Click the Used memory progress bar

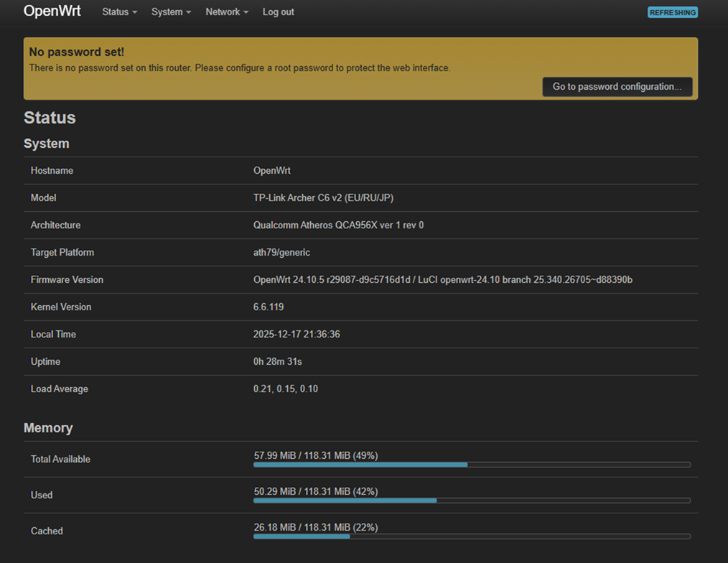click(x=472, y=501)
